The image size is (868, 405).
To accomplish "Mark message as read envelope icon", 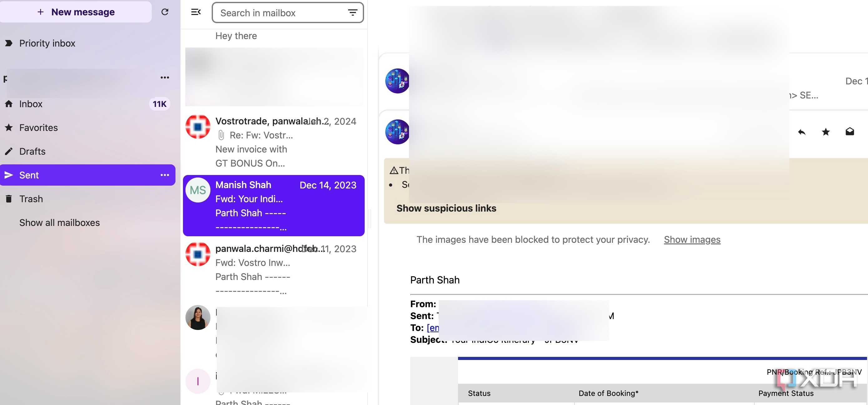I will tap(850, 132).
